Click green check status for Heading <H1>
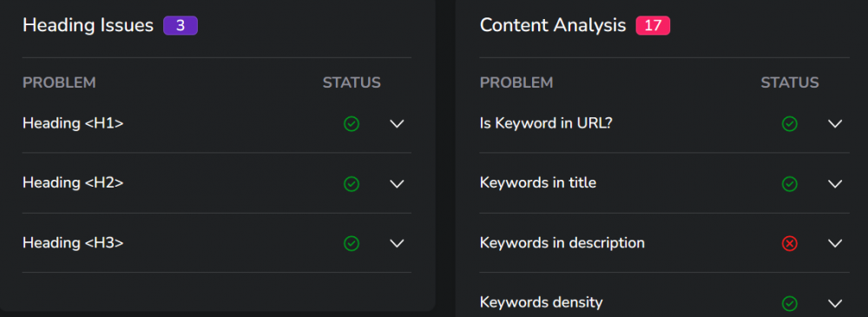Viewport: 868px width, 317px height. coord(352,123)
